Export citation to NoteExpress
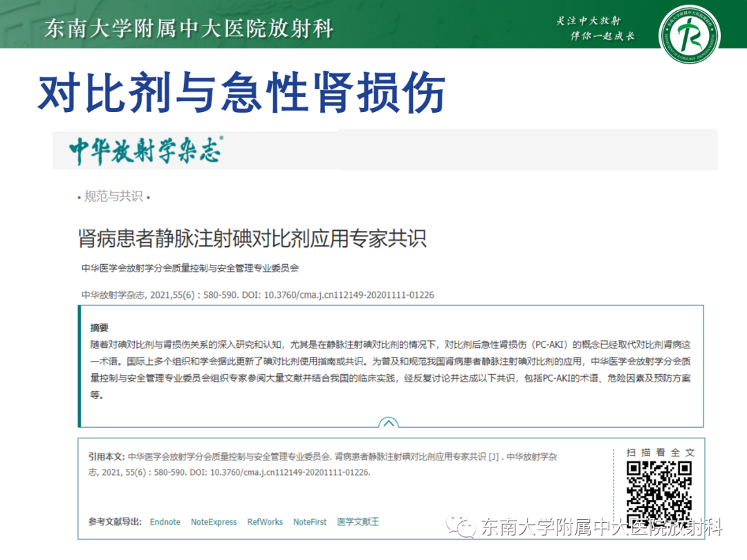The height and width of the screenshot is (560, 747). [214, 522]
